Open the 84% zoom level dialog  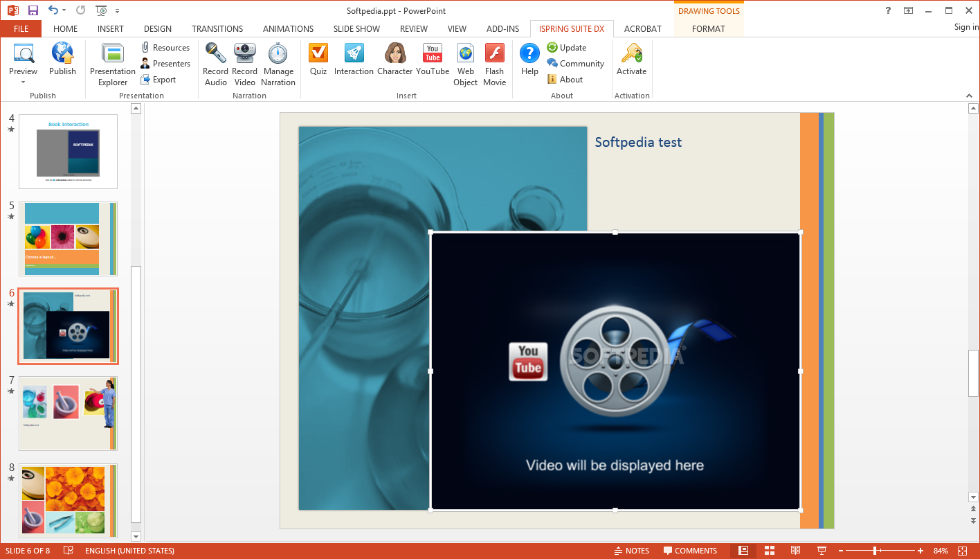pos(941,551)
